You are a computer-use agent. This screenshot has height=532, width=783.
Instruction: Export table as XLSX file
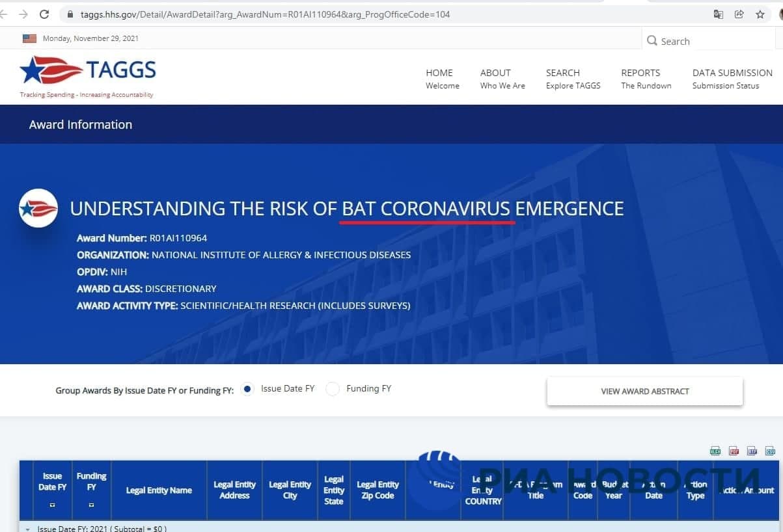[x=715, y=451]
